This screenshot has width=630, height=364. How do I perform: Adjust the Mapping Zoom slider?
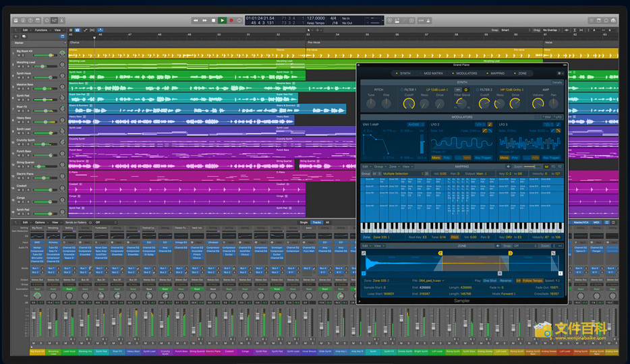coord(532,166)
